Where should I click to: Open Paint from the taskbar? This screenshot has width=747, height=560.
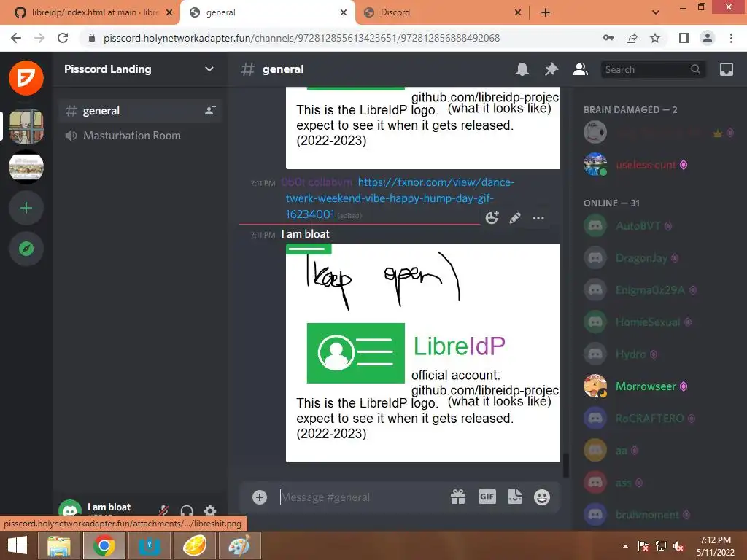pyautogui.click(x=239, y=545)
